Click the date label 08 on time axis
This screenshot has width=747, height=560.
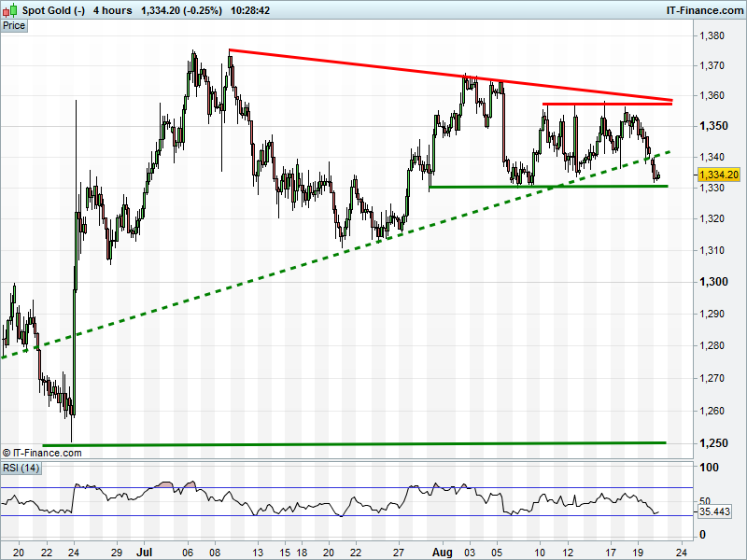coord(216,553)
